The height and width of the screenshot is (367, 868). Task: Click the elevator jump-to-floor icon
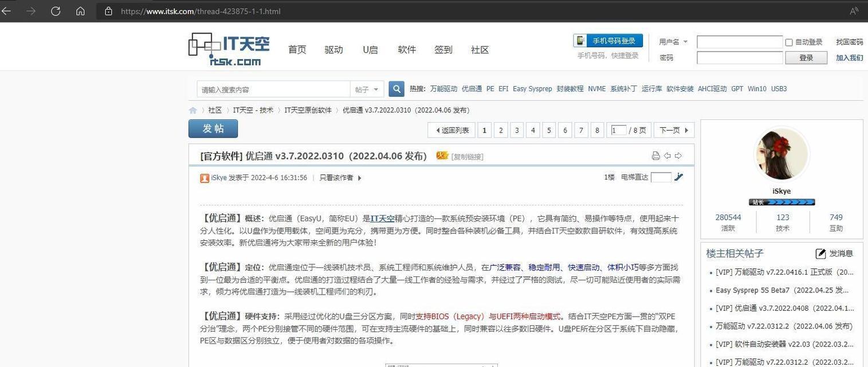[x=679, y=177]
